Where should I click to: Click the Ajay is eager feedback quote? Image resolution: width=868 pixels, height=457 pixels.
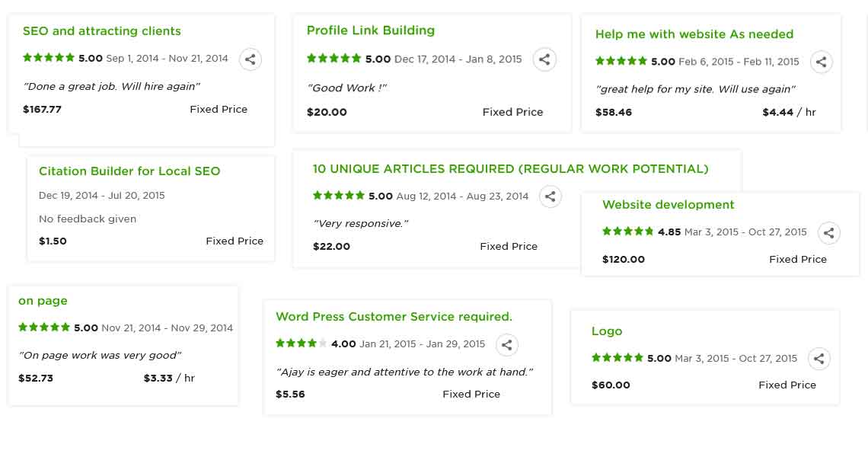(x=404, y=372)
